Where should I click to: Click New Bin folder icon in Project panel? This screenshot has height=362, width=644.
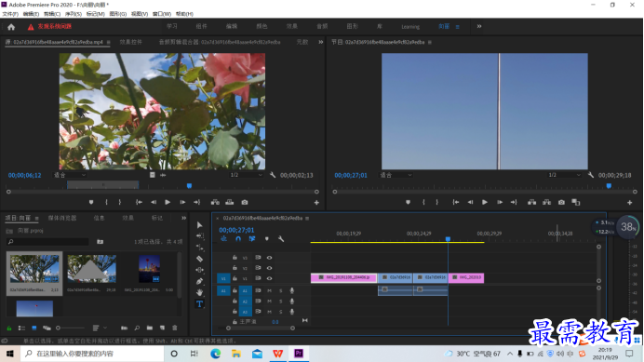pos(150,328)
